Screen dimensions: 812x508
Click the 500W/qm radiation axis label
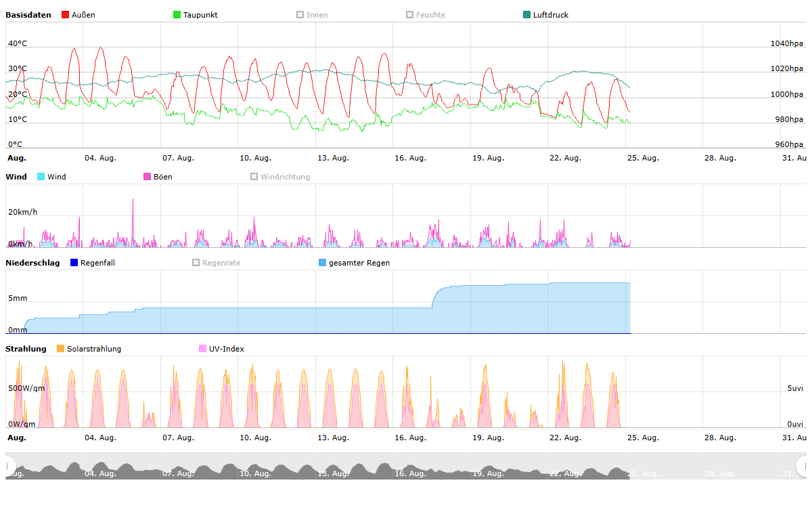tap(26, 388)
